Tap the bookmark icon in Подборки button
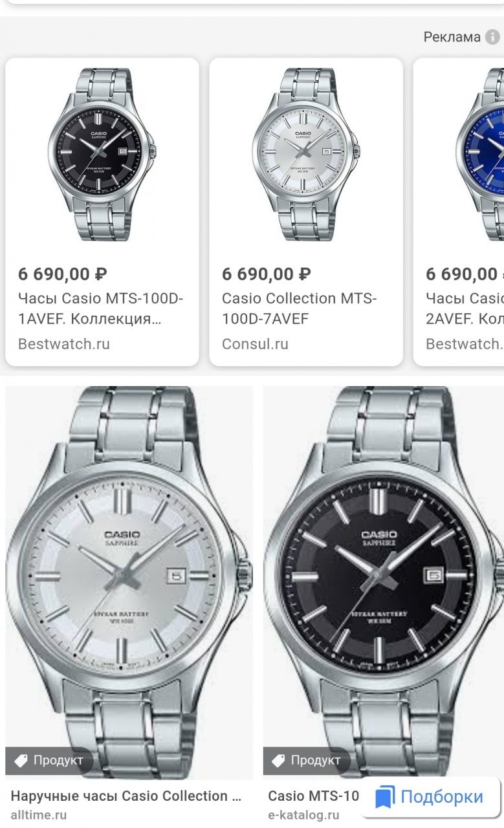Screen dimensions: 504x828 385,797
